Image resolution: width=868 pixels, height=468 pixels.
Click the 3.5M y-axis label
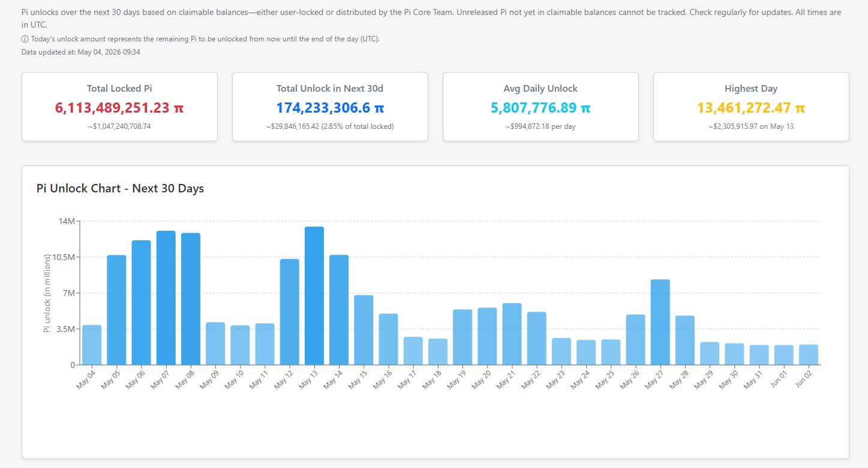66,329
